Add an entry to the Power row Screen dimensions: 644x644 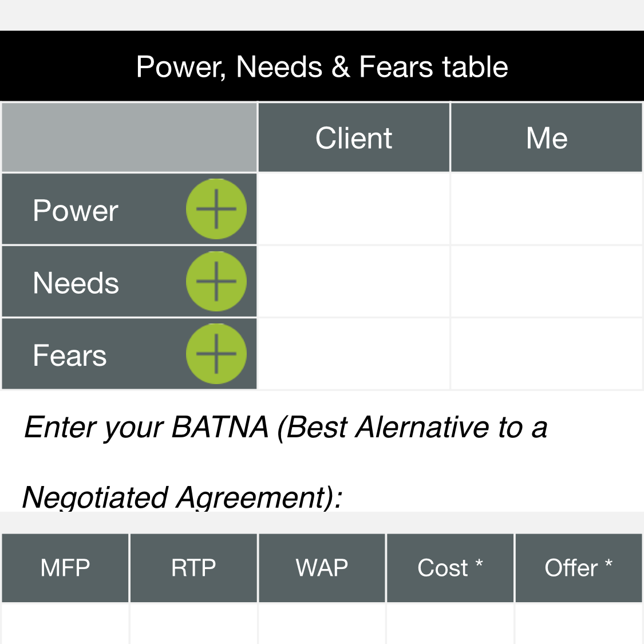click(216, 209)
